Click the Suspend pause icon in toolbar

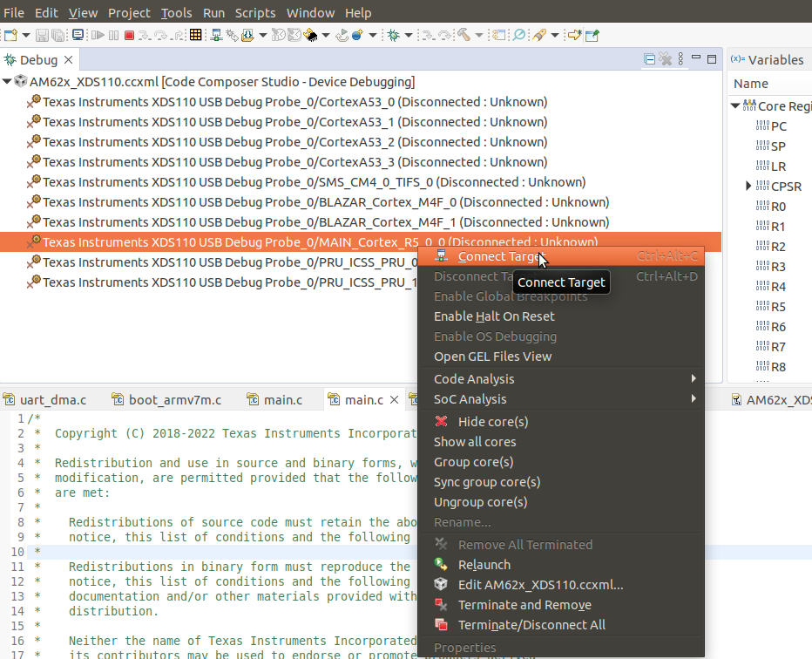pyautogui.click(x=113, y=36)
